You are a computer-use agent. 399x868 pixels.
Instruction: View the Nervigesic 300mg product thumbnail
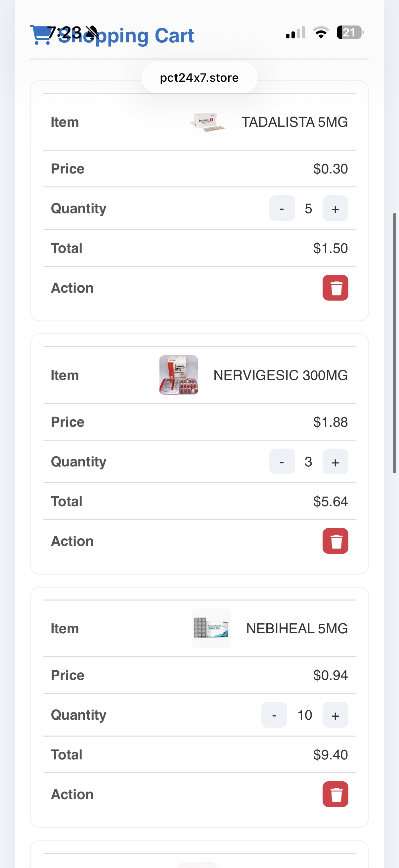pos(178,375)
